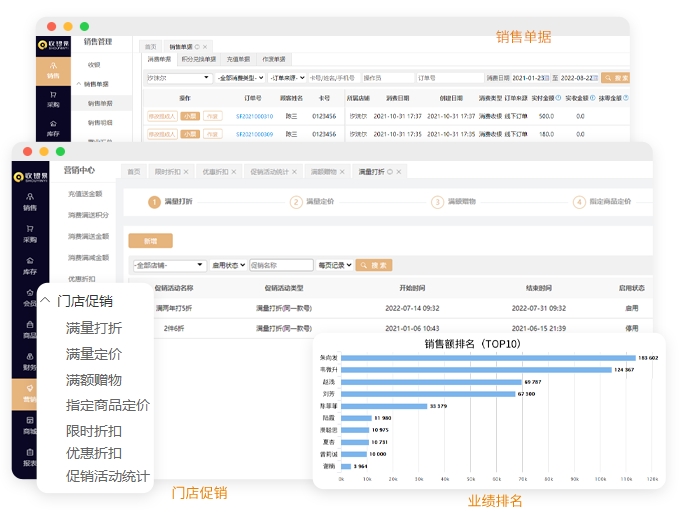Select 指定商品定价 in 门店促销 menu
The width and height of the screenshot is (686, 518).
[108, 405]
